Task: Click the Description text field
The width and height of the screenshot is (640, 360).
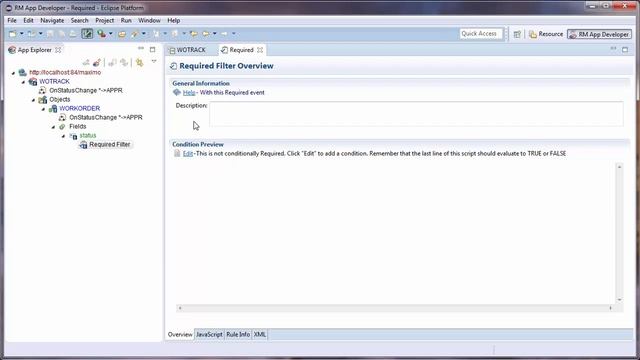Action: pos(416,114)
